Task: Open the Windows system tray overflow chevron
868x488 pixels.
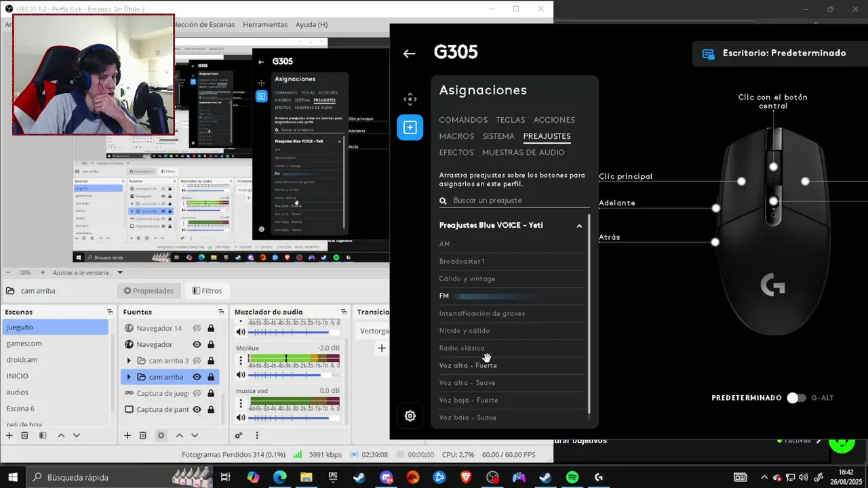Action: tap(764, 477)
